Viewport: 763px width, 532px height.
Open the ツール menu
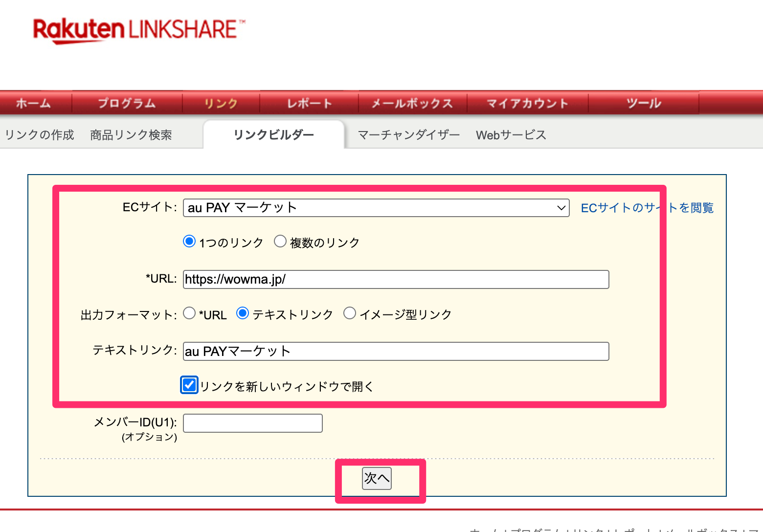coord(644,103)
